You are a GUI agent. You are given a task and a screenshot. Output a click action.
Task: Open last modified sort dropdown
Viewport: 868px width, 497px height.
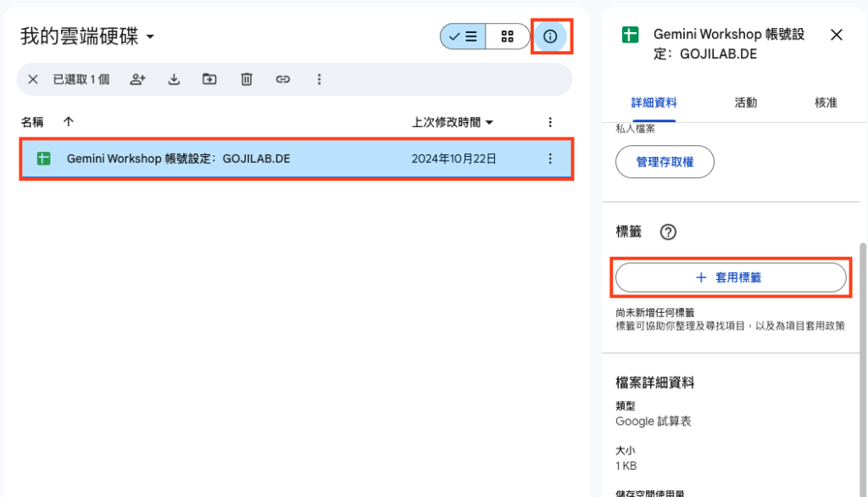point(453,122)
